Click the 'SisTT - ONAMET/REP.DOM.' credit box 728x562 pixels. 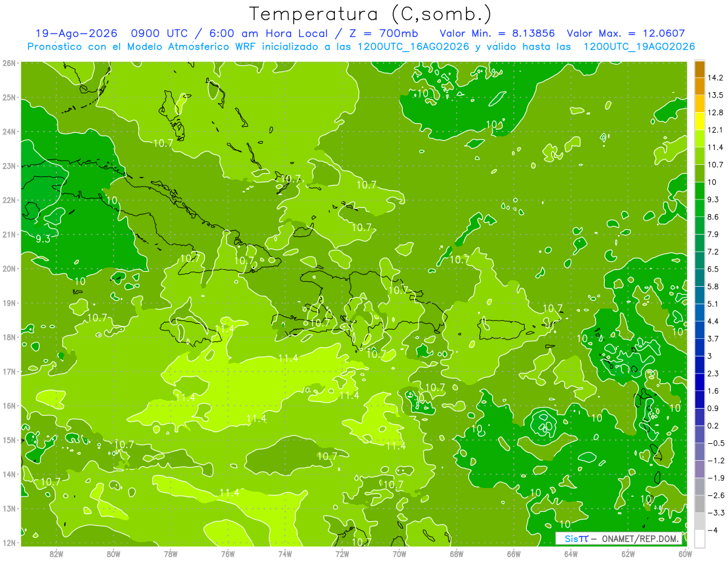pos(618,538)
